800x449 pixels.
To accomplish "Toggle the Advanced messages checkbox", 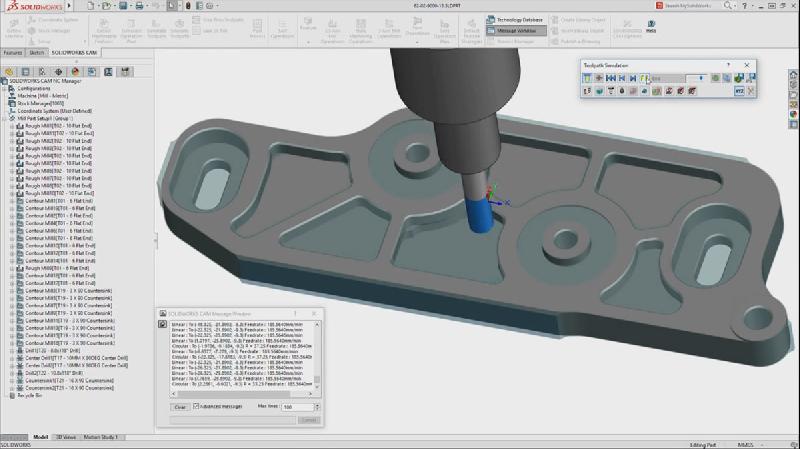I will coord(196,406).
